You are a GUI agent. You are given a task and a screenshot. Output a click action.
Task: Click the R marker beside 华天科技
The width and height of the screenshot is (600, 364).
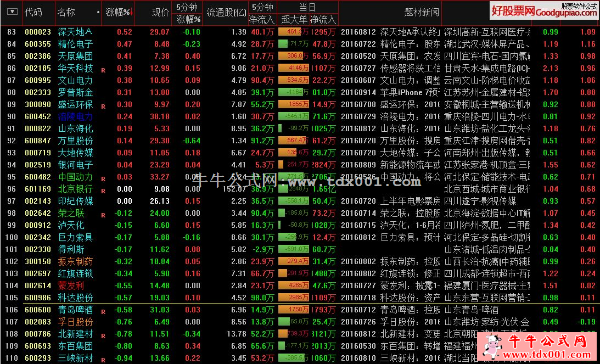point(103,70)
